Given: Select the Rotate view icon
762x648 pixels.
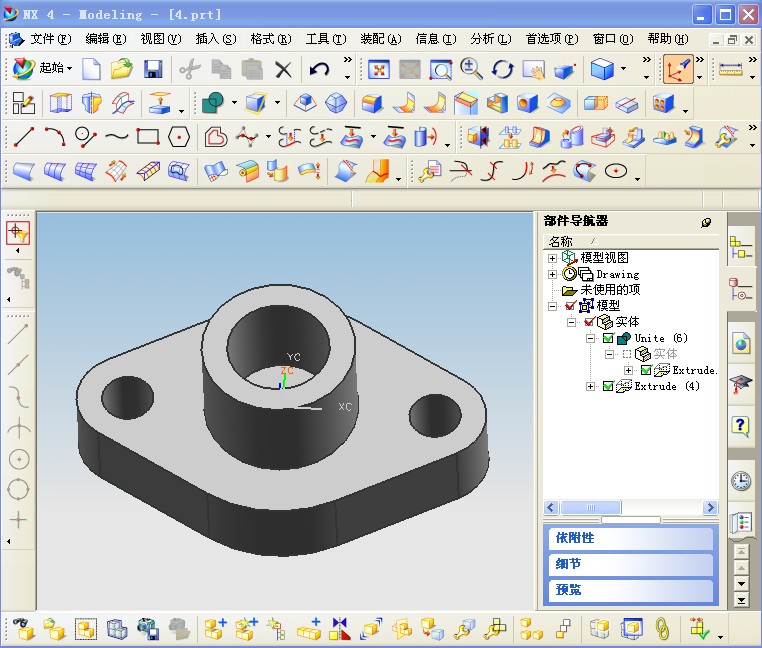Looking at the screenshot, I should (502, 70).
